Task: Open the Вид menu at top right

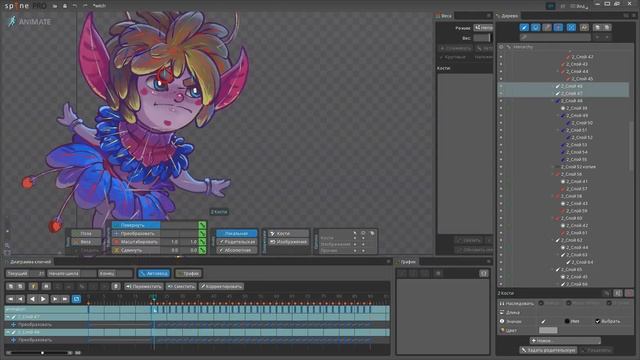Action: point(581,6)
